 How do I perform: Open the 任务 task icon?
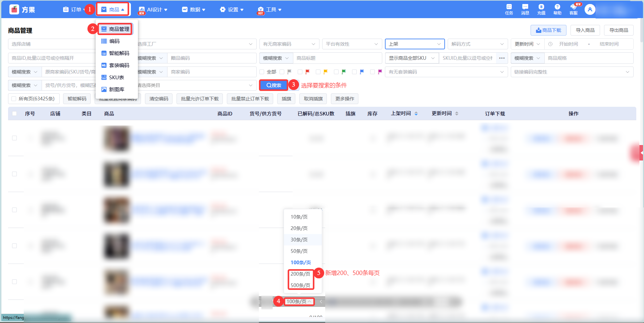pos(509,9)
